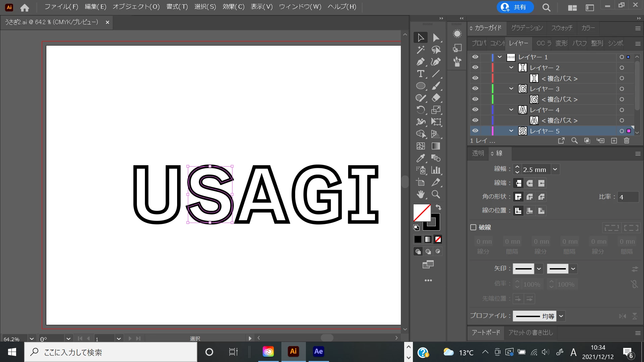Select the Pen tool
The height and width of the screenshot is (362, 644).
pos(420,62)
